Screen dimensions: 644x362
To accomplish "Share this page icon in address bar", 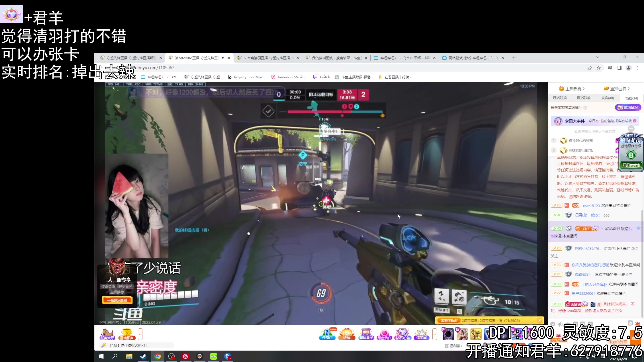I will coord(589,68).
